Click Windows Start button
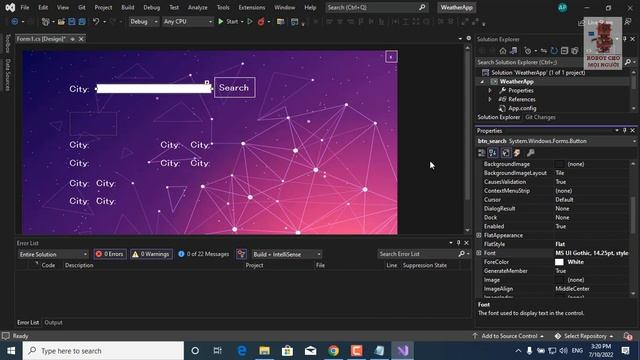Image resolution: width=640 pixels, height=360 pixels. (x=11, y=351)
